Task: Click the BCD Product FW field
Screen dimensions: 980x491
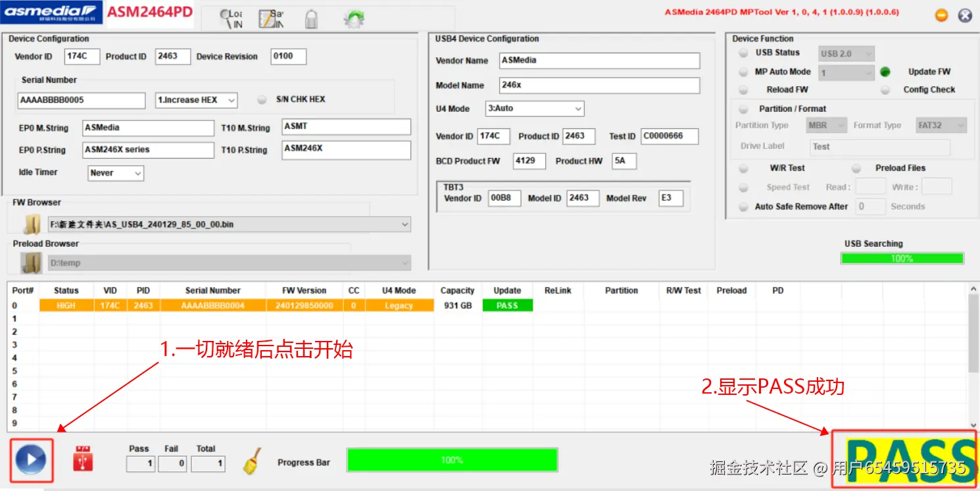Action: 529,161
